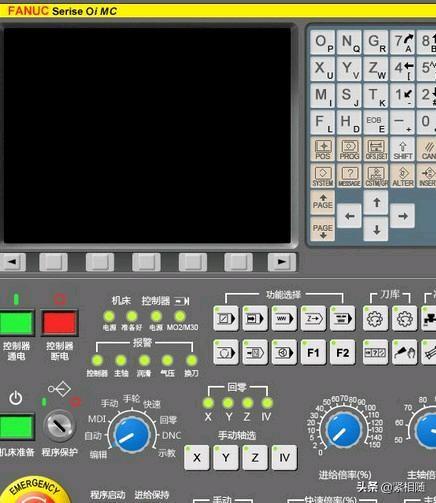This screenshot has width=436, height=503.
Task: Click the green 控制器通电 power-on button
Action: 17,322
